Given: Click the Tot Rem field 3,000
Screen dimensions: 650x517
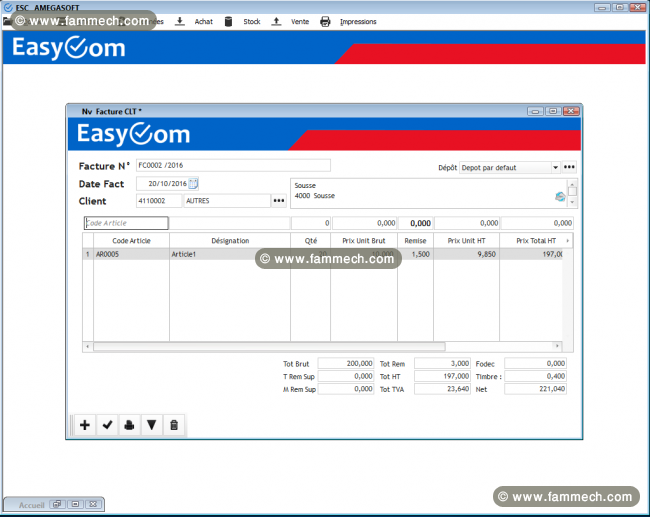Looking at the screenshot, I should tap(442, 364).
